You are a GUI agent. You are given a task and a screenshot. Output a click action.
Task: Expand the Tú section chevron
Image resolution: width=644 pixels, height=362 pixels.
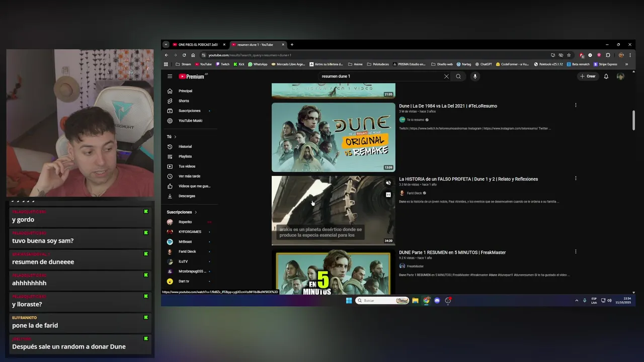(175, 137)
